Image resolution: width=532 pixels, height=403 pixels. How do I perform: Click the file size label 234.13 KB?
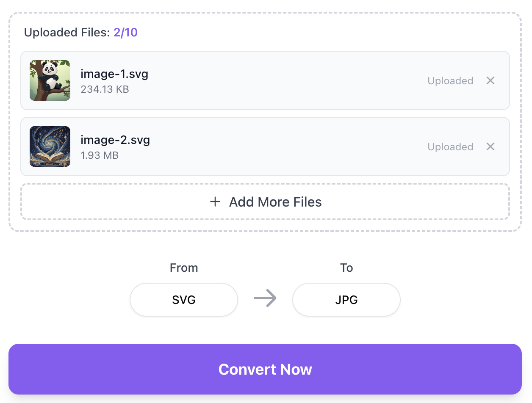(105, 89)
